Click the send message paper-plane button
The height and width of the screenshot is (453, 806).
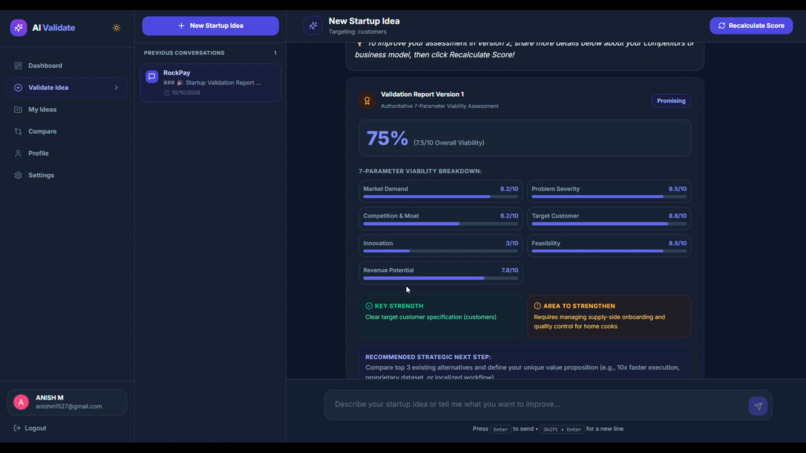pos(758,406)
